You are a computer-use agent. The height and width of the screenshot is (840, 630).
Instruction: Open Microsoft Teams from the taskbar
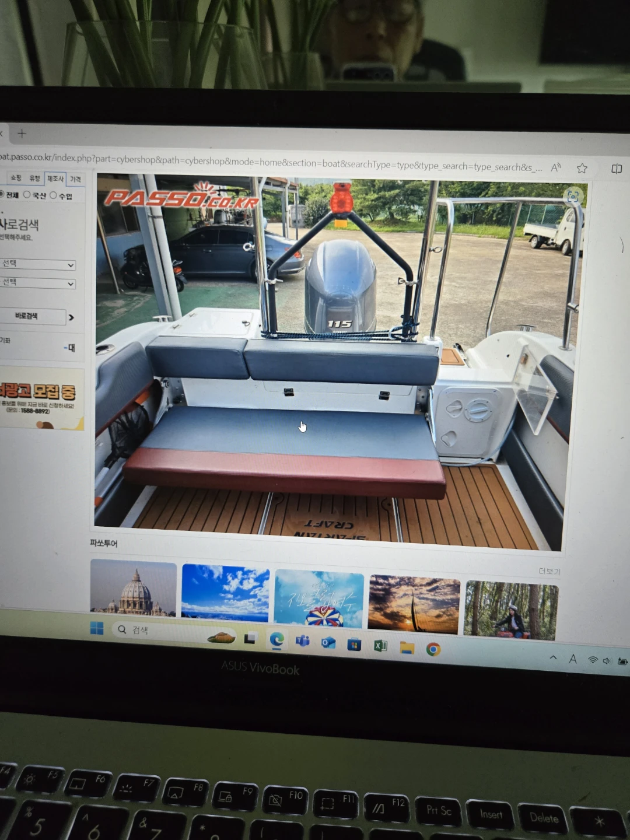pos(302,641)
